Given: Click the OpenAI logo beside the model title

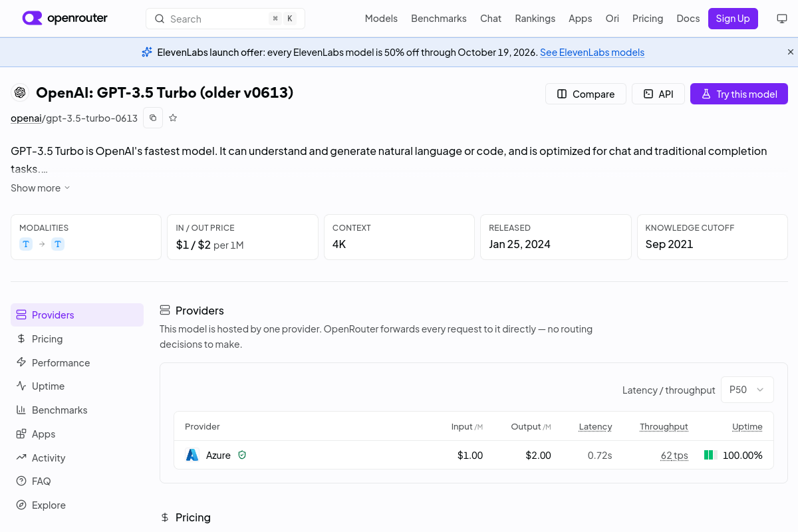Looking at the screenshot, I should 20,92.
